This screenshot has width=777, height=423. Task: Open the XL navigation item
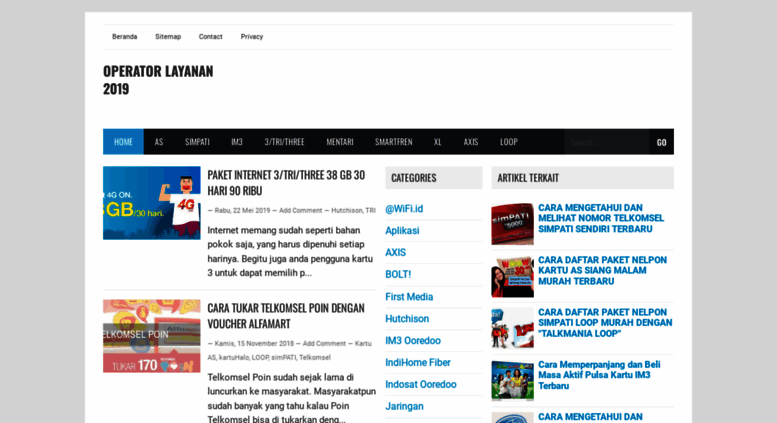click(x=438, y=142)
